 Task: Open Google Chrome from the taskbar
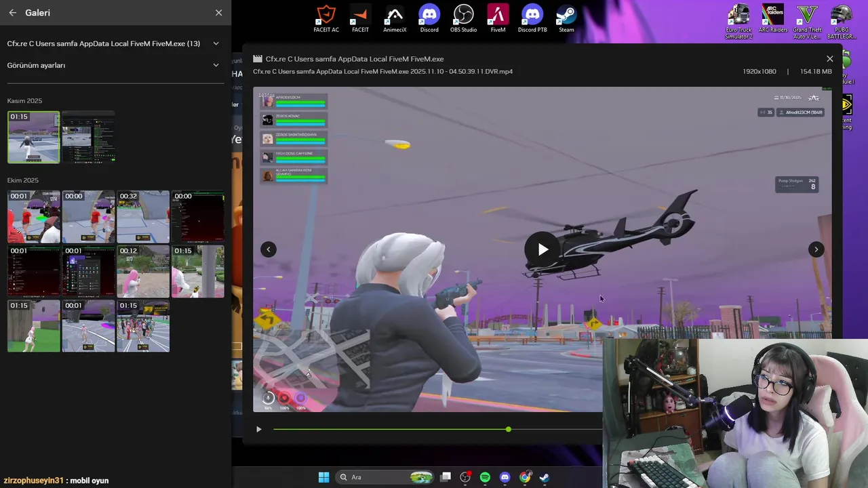click(x=525, y=477)
